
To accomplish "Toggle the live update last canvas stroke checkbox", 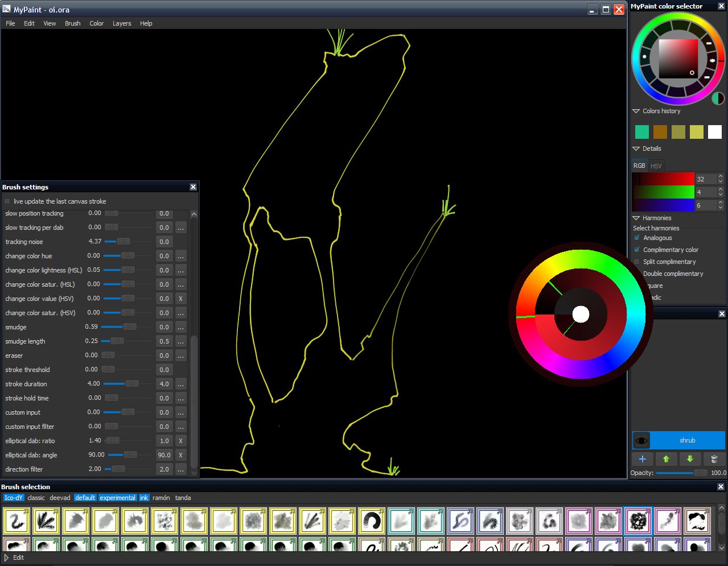I will point(7,201).
